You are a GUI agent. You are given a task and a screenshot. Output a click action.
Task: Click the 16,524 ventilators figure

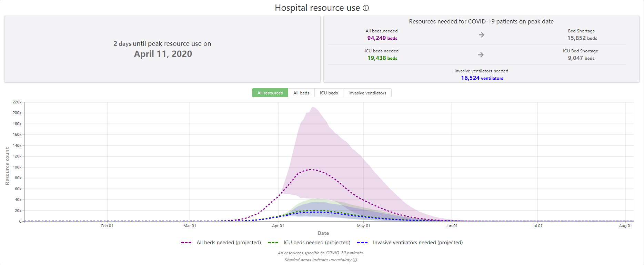click(482, 78)
